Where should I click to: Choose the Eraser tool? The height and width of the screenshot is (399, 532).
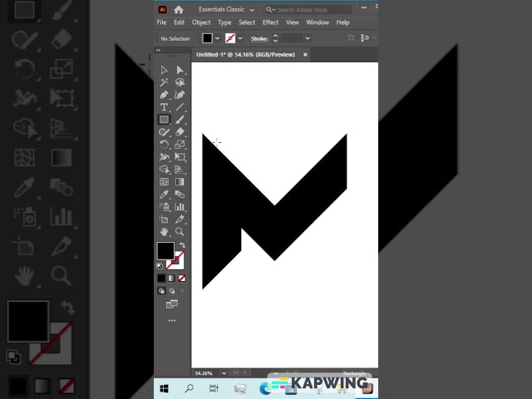(180, 132)
